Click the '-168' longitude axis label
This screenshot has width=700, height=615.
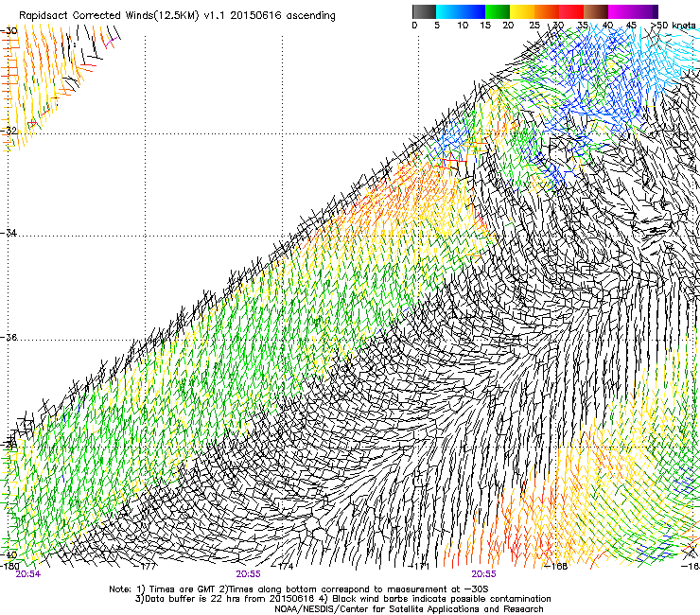[x=557, y=566]
